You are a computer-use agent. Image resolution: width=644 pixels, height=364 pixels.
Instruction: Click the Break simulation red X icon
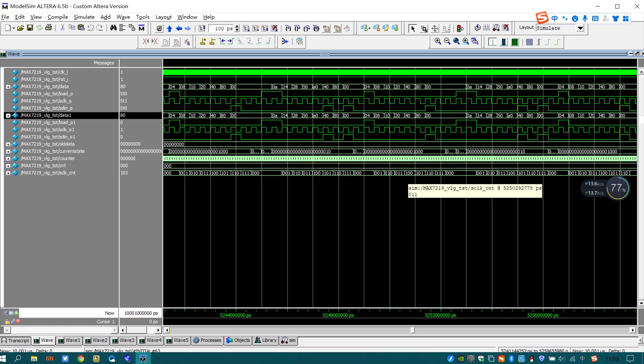pyautogui.click(x=275, y=28)
